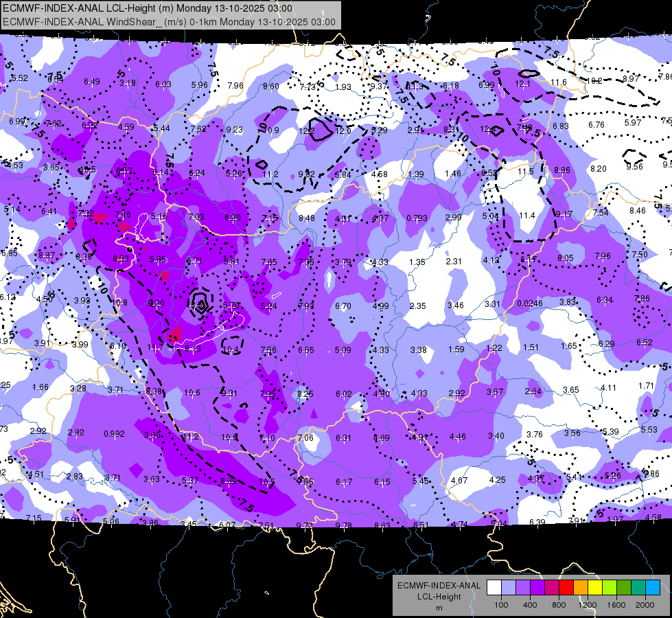Click the legend label 100
The width and height of the screenshot is (672, 618).
pyautogui.click(x=501, y=605)
